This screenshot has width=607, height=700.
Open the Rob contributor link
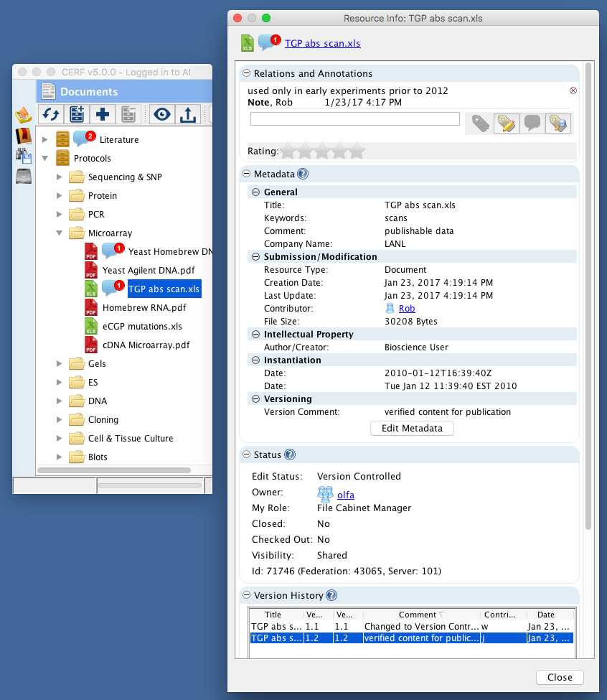tap(407, 309)
